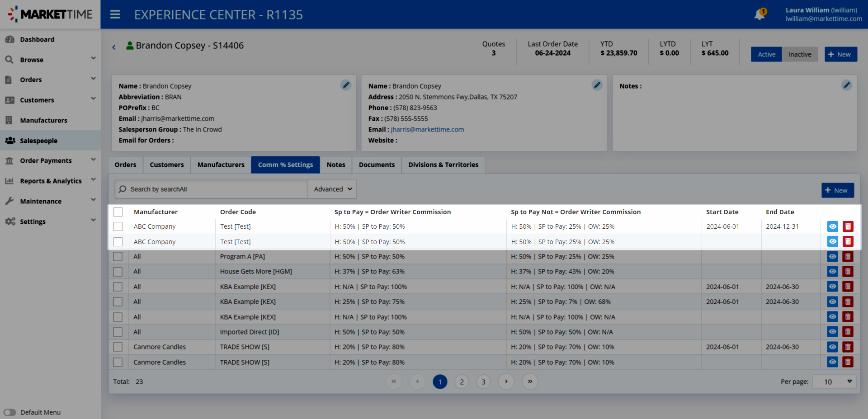Click the back arrow beside Brandon Copsey
This screenshot has width=868, height=419.
tap(114, 47)
